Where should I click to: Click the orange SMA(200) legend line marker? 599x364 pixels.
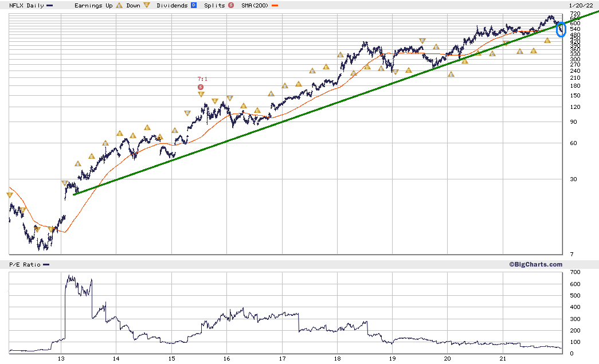[275, 6]
